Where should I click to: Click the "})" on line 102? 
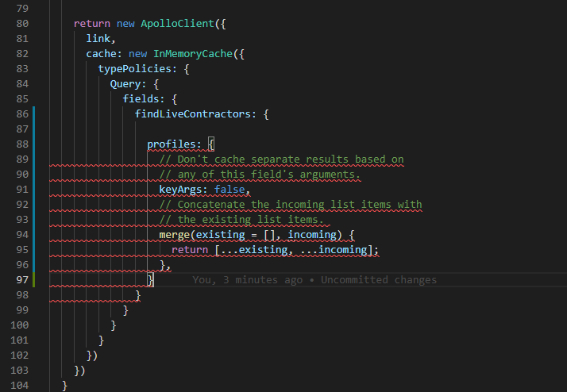pos(92,355)
